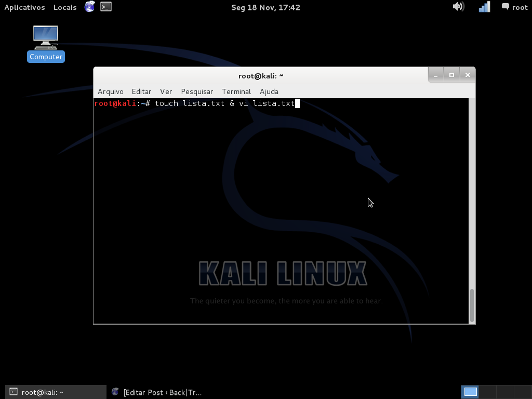
Task: Open the volume speaker icon
Action: pyautogui.click(x=458, y=6)
